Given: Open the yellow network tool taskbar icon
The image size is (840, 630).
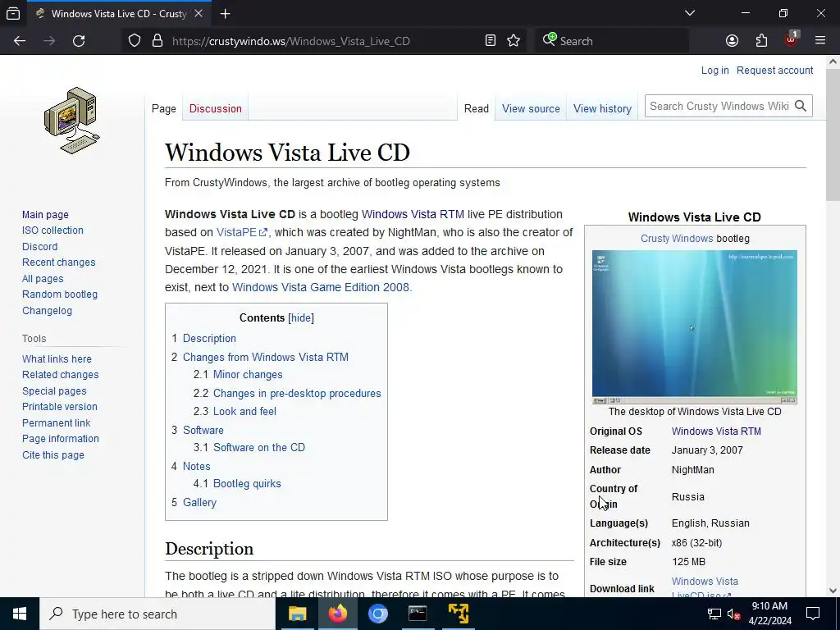Looking at the screenshot, I should tap(458, 614).
